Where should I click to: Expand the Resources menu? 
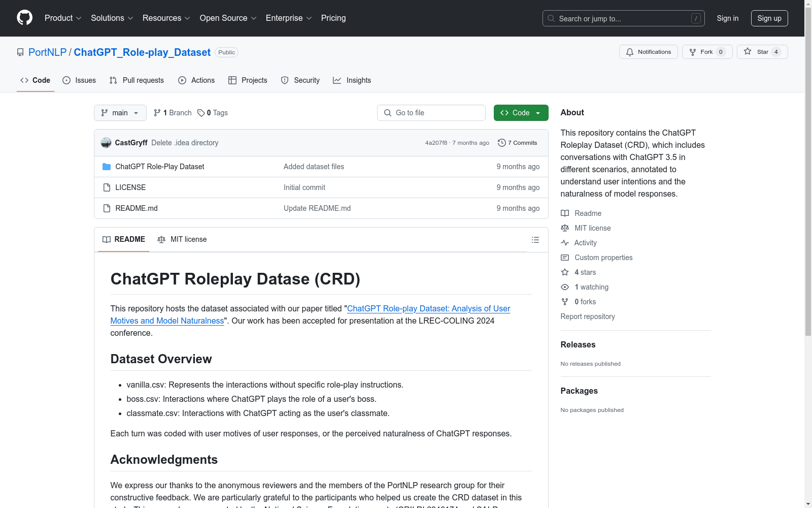pos(166,18)
